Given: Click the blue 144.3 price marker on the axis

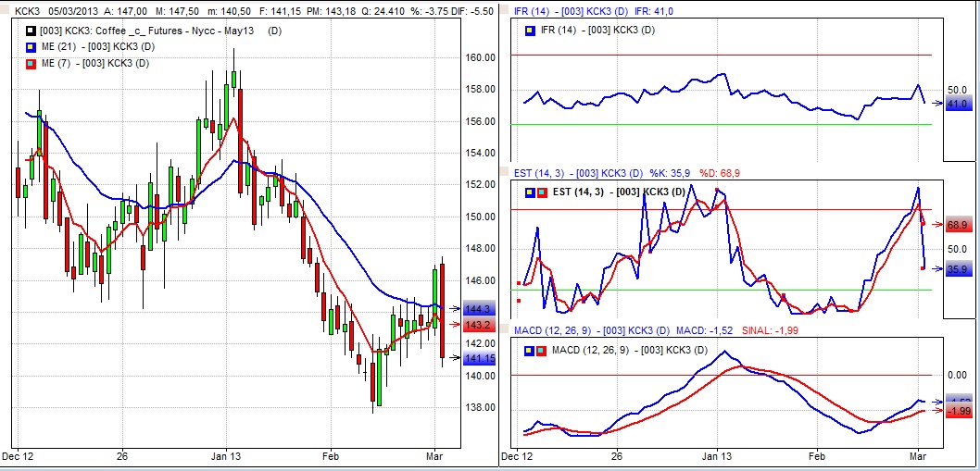Looking at the screenshot, I should pyautogui.click(x=479, y=308).
